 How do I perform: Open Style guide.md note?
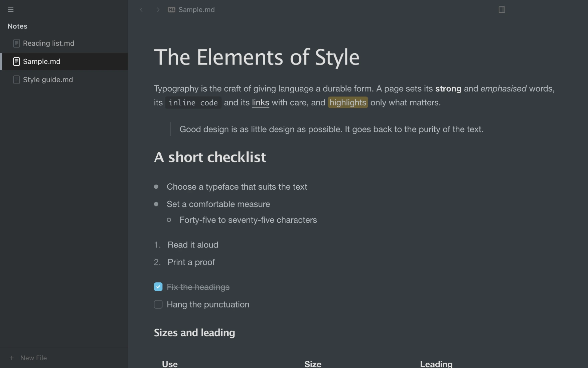click(64, 80)
